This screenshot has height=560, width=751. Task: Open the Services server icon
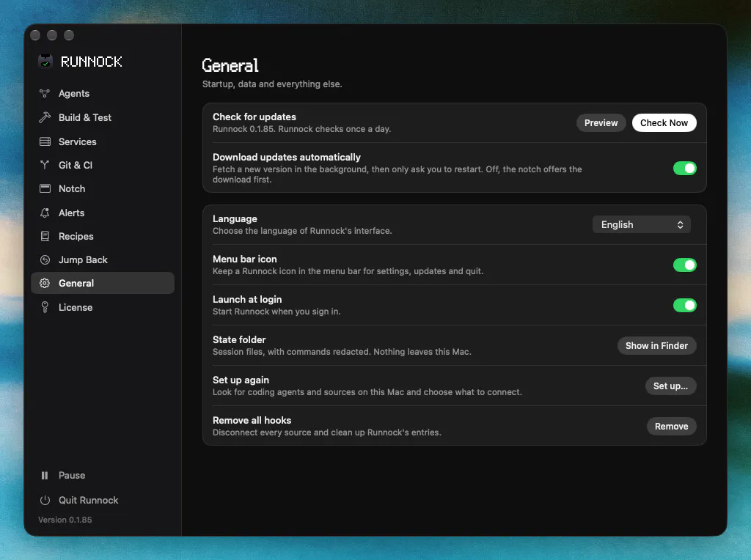(45, 141)
